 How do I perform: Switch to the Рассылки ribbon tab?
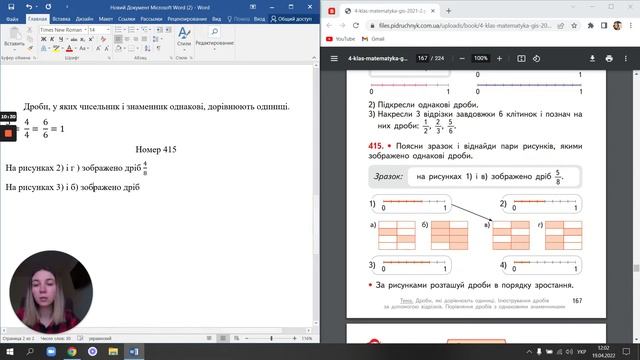tap(151, 19)
